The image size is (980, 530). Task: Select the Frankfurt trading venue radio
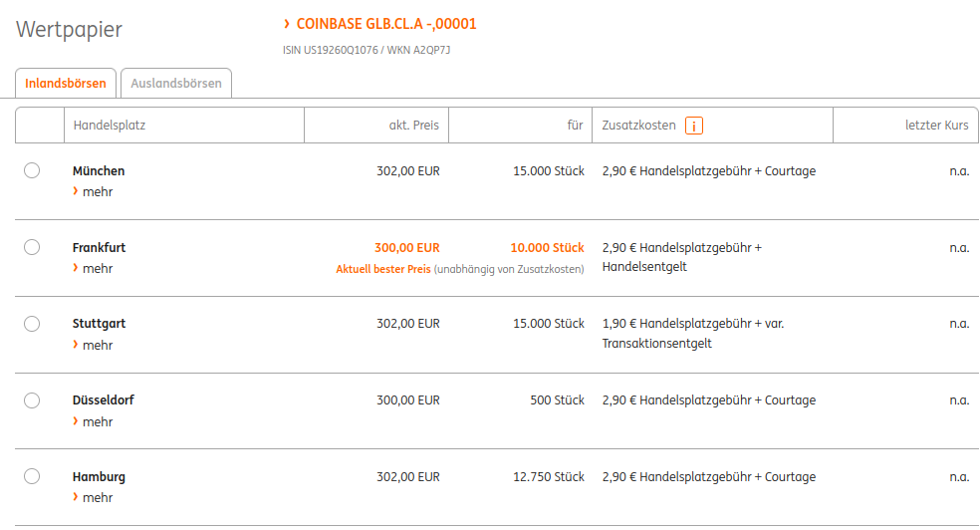(32, 247)
